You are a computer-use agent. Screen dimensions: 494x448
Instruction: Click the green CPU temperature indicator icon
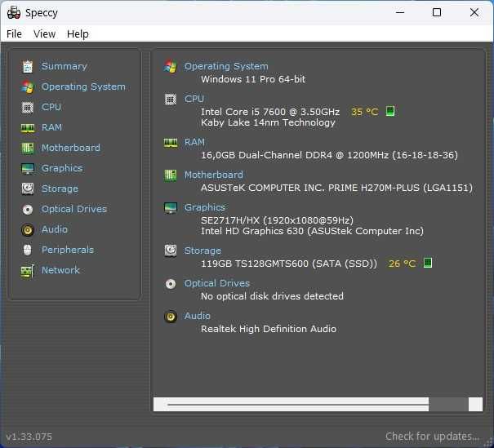pos(390,111)
